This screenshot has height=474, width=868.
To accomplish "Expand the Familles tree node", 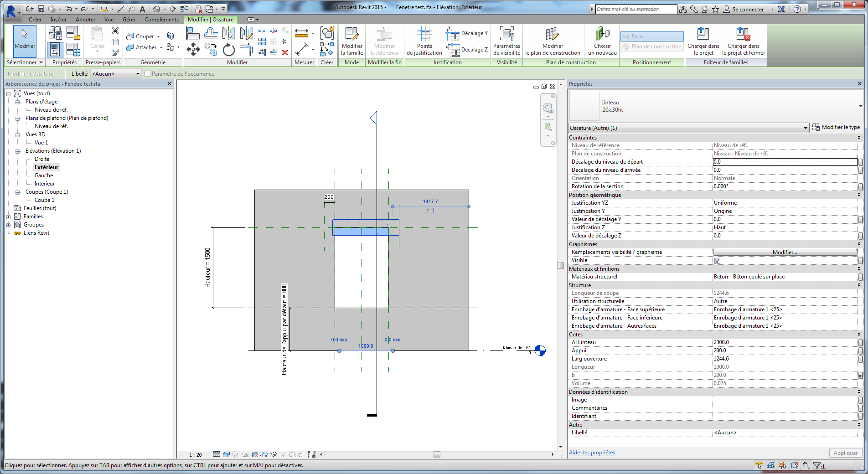I will coord(8,217).
